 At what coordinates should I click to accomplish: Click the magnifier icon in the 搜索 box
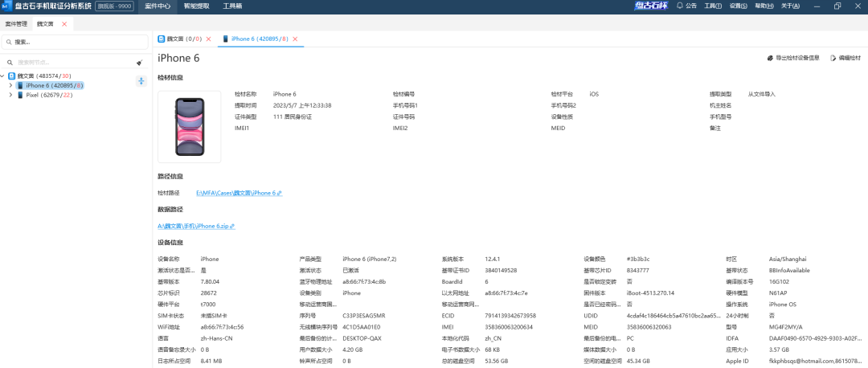pos(10,42)
